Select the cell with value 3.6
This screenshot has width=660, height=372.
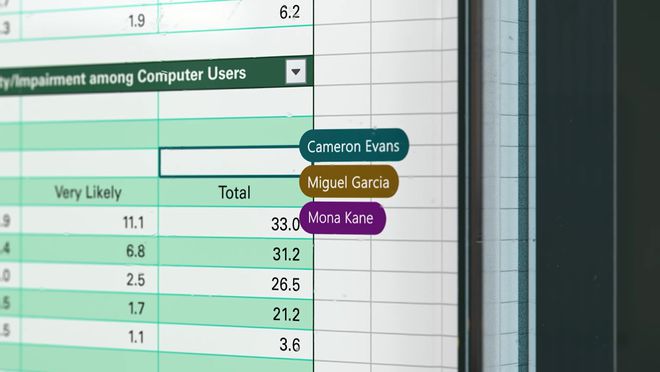pyautogui.click(x=236, y=343)
